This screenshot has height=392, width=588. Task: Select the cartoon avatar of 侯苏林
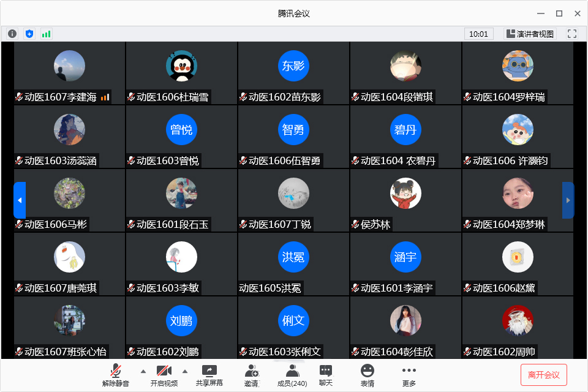(405, 193)
